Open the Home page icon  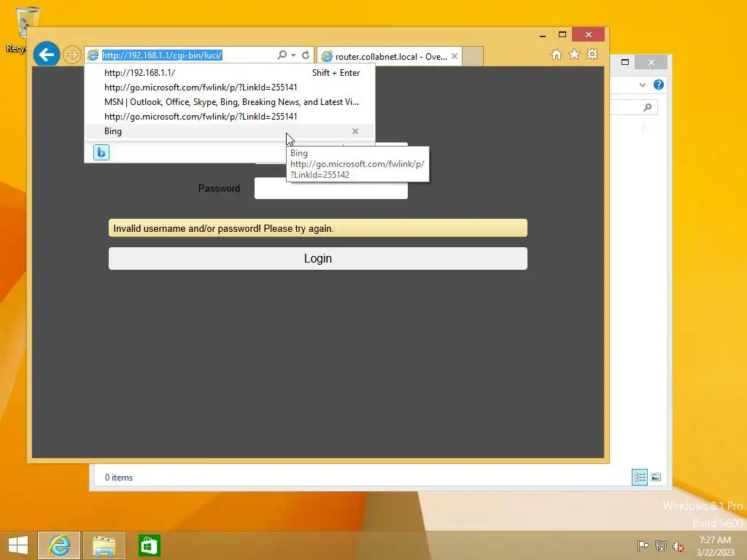(x=557, y=54)
